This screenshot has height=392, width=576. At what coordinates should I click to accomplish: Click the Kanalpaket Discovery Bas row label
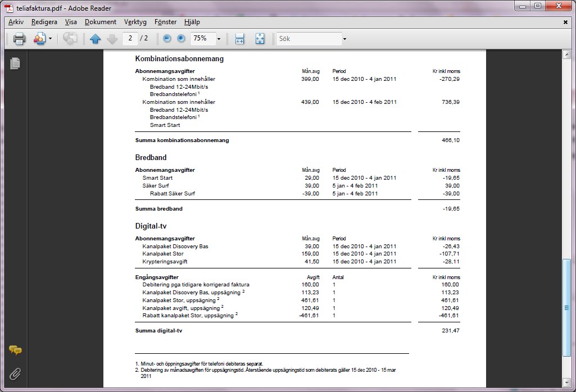(175, 247)
